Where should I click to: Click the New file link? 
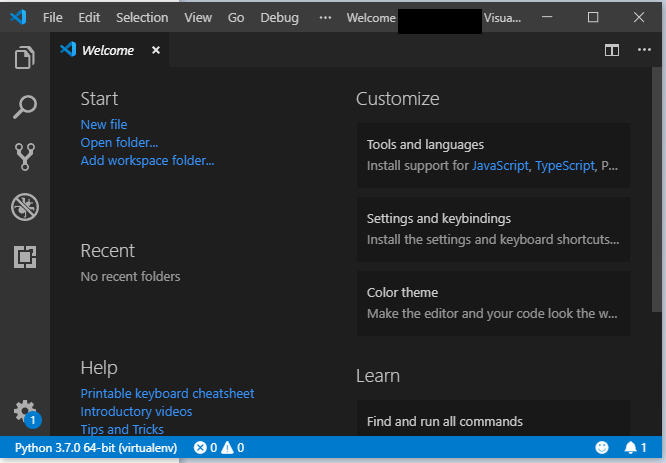[104, 124]
